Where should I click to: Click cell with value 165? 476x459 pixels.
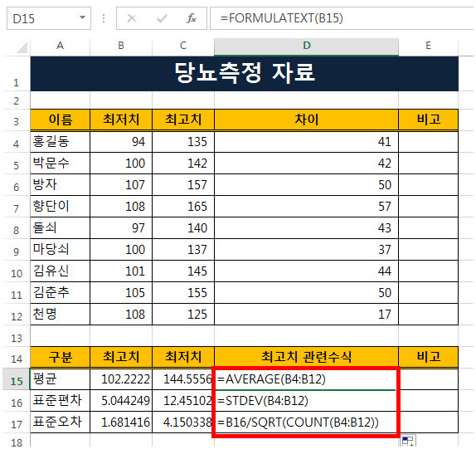[x=183, y=207]
